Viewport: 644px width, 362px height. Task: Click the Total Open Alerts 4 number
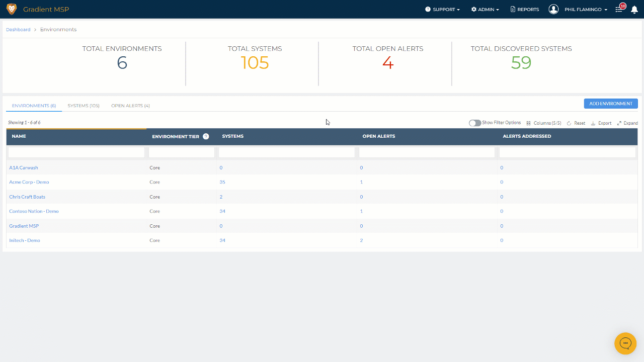[388, 63]
